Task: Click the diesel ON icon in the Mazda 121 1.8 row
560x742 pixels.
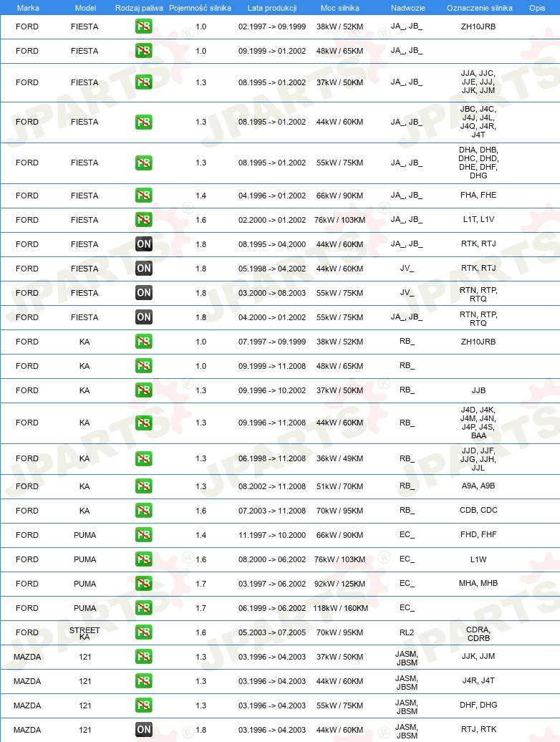Action: (x=144, y=730)
